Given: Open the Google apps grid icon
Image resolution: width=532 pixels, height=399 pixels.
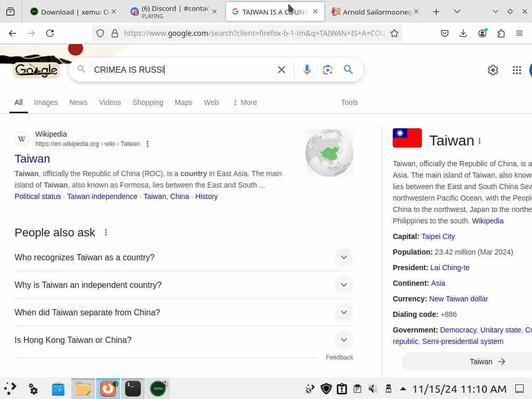Looking at the screenshot, I should click(517, 70).
